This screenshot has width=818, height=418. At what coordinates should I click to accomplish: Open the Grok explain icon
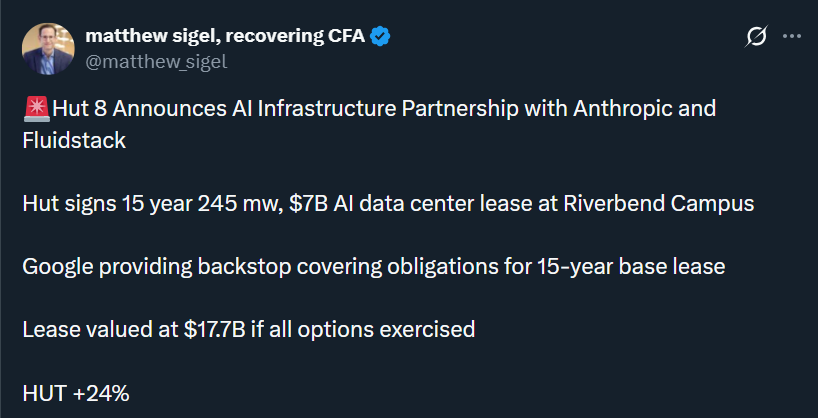pyautogui.click(x=757, y=37)
